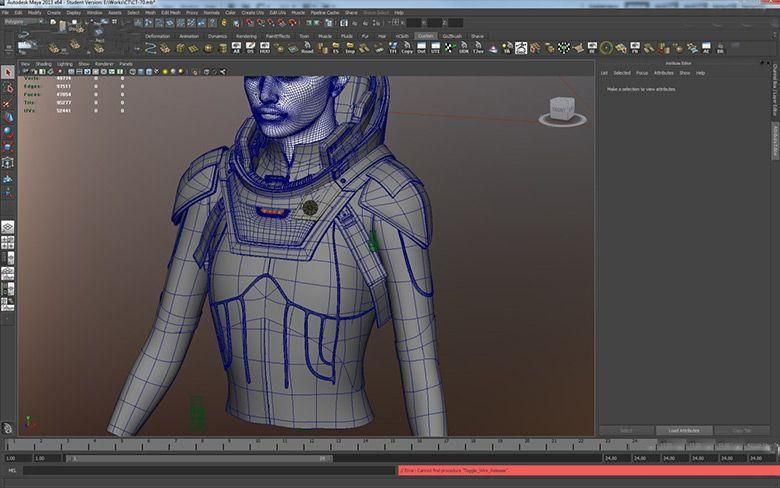Click the X coordinate input field
The width and height of the screenshot is (780, 488).
(x=414, y=22)
